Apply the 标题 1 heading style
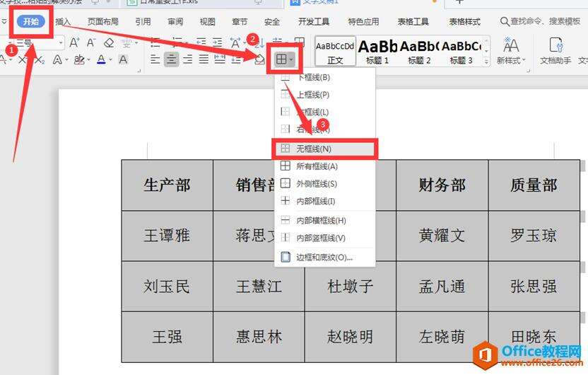The height and width of the screenshot is (375, 588). [377, 52]
